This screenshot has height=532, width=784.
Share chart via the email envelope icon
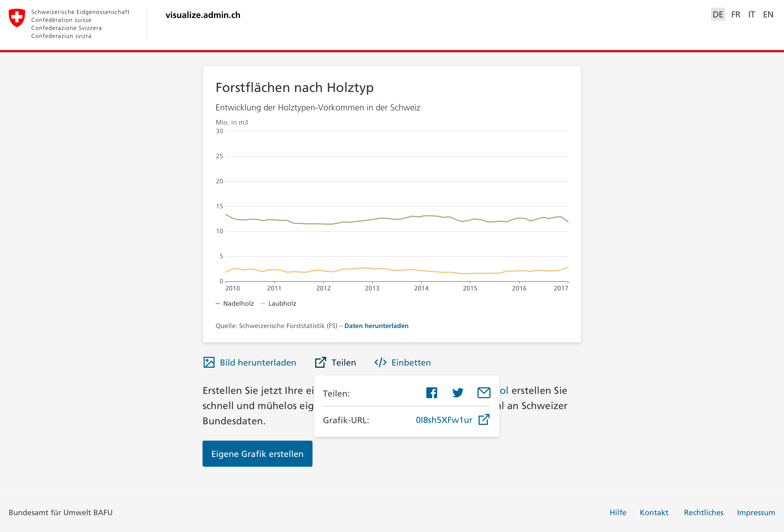pos(484,393)
